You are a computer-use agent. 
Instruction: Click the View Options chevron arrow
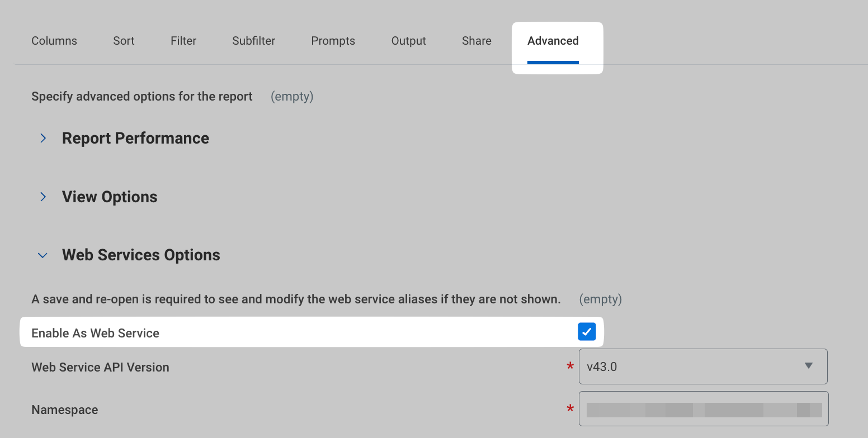43,197
